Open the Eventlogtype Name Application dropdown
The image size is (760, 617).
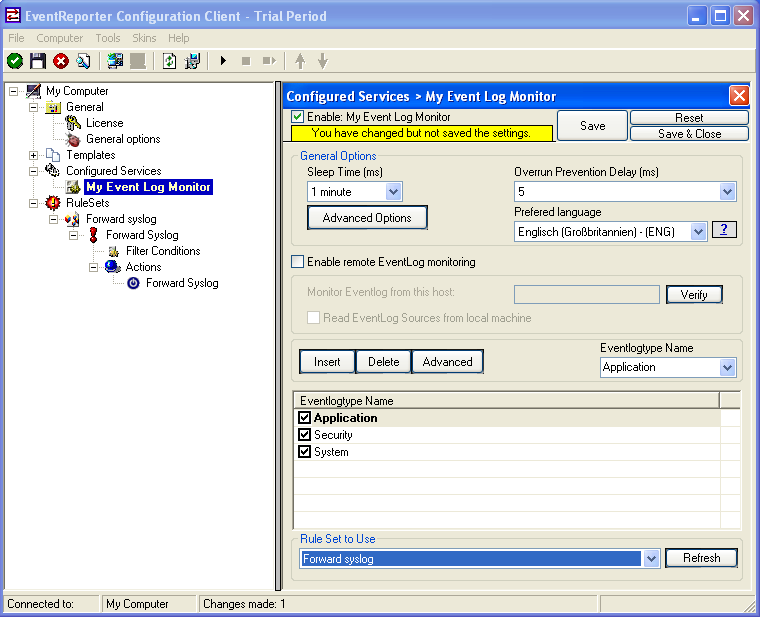pos(727,367)
